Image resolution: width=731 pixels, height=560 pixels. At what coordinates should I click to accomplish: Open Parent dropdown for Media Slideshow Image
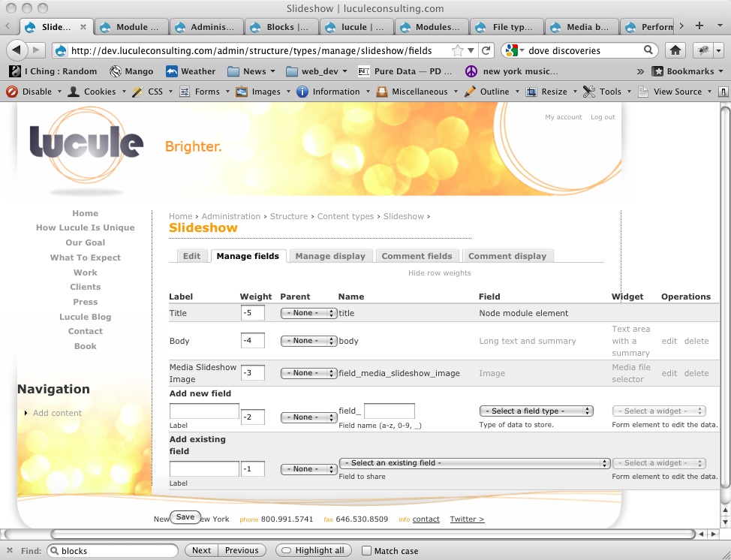(x=308, y=373)
